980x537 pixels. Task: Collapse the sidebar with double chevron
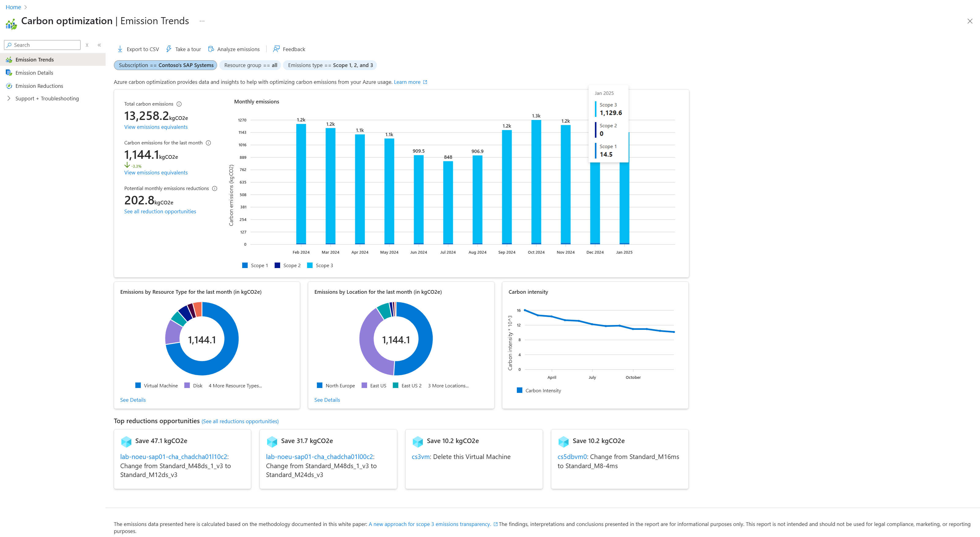[99, 45]
